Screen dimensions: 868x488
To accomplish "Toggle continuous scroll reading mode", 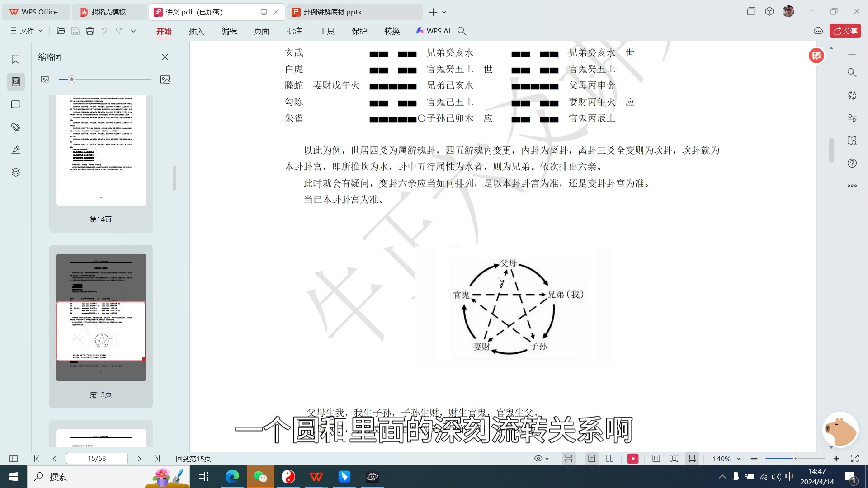I will pos(569,459).
